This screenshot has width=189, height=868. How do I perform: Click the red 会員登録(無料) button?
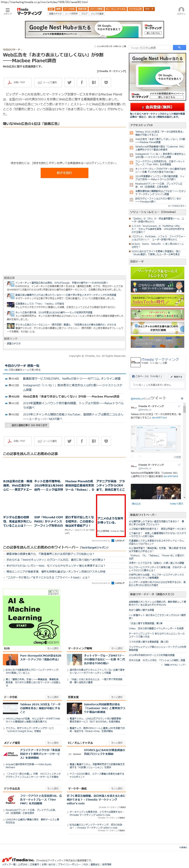click(x=158, y=107)
